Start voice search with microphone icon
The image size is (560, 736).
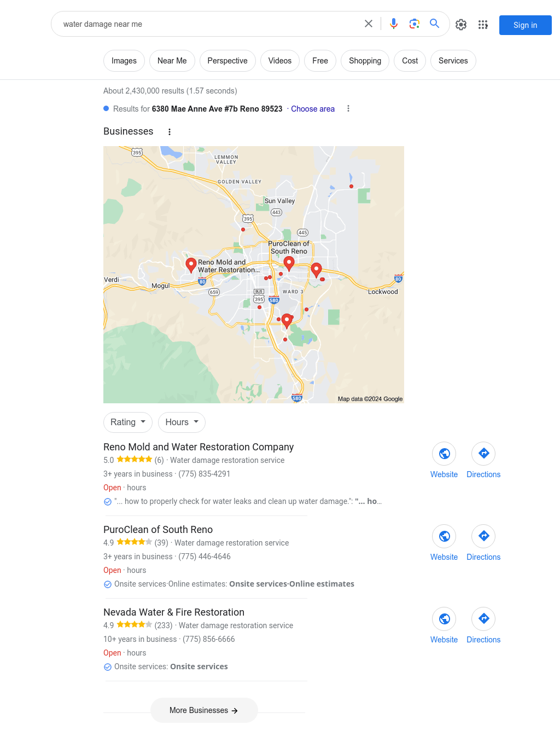394,24
